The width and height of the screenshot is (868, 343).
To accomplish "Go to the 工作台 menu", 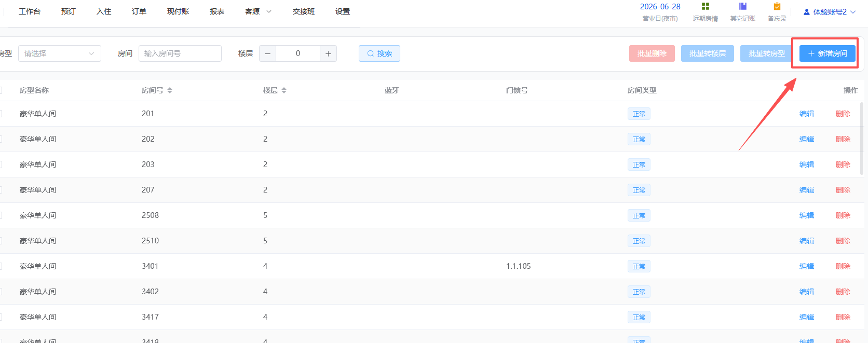I will coord(30,11).
